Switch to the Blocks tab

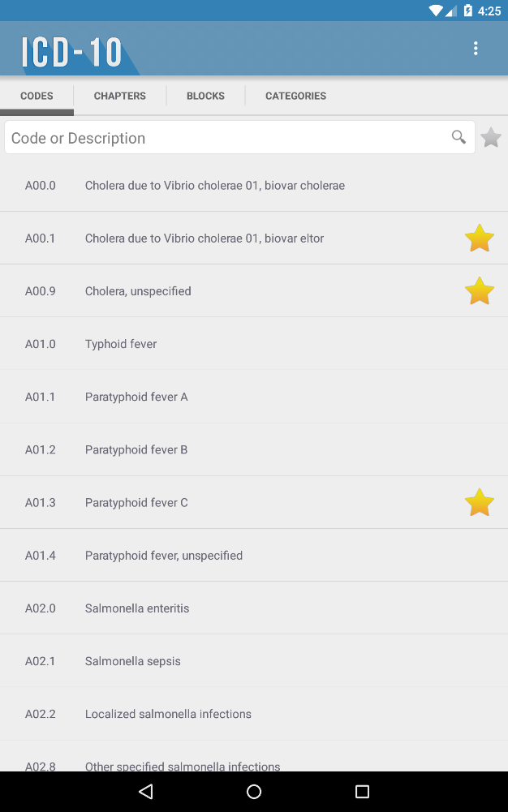pos(205,96)
